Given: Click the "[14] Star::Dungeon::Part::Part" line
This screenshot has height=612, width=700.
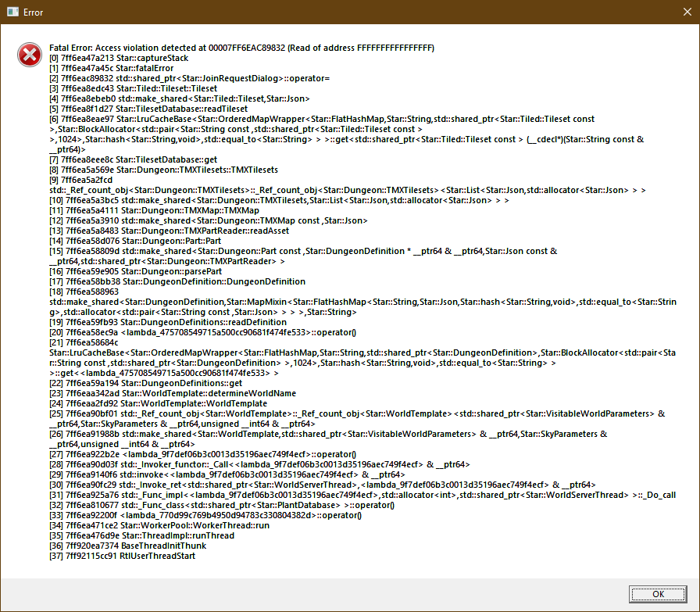Looking at the screenshot, I should click(135, 242).
